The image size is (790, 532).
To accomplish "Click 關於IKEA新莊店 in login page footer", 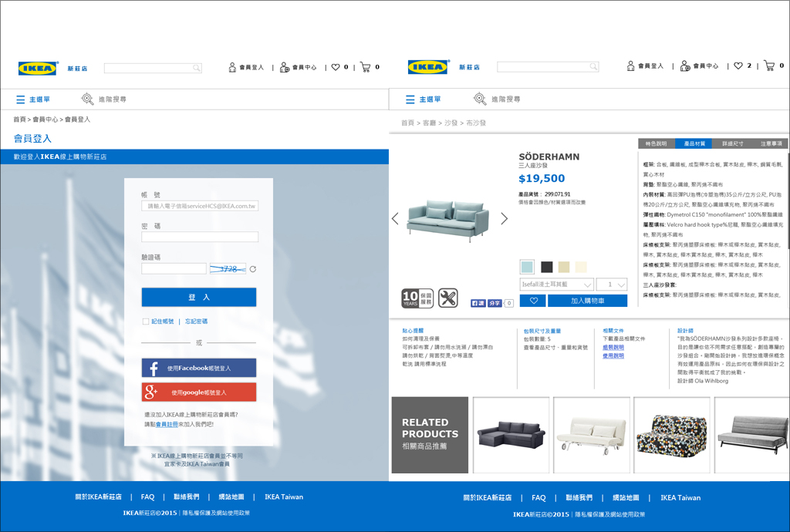I will point(98,497).
